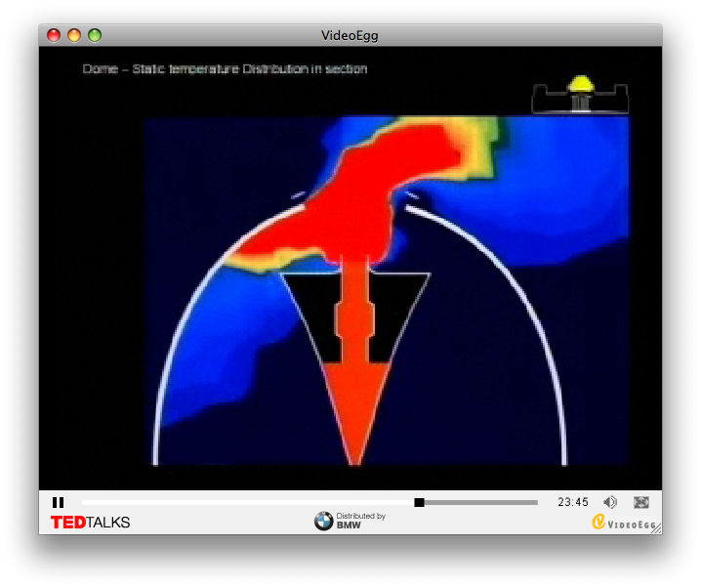Click the 23:45 time display
Screen dimensions: 701x588
click(573, 502)
